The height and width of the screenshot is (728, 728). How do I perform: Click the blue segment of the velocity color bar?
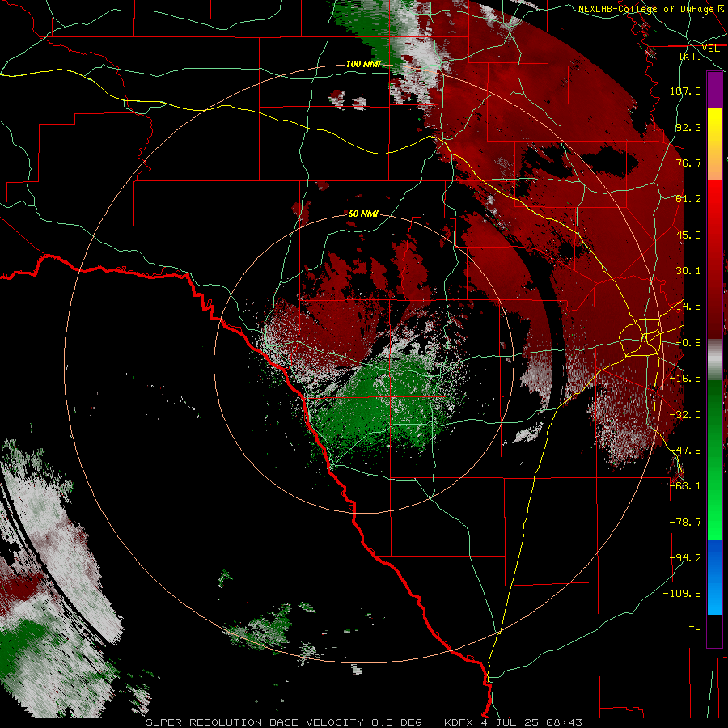[x=714, y=577]
